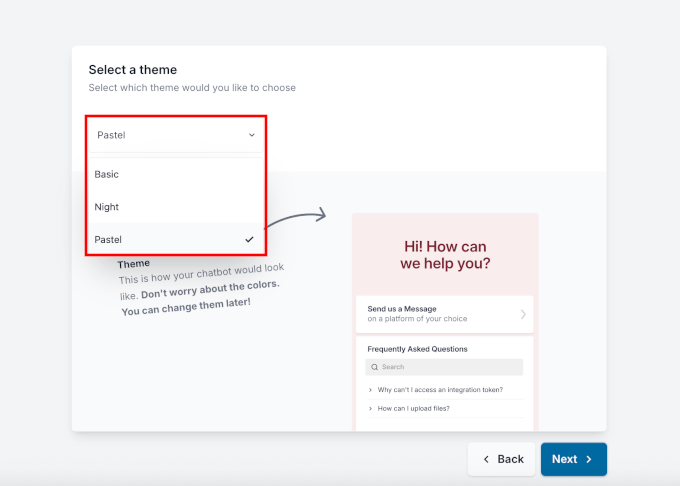
Task: Click the chevron arrow in theme selector
Action: coord(251,134)
